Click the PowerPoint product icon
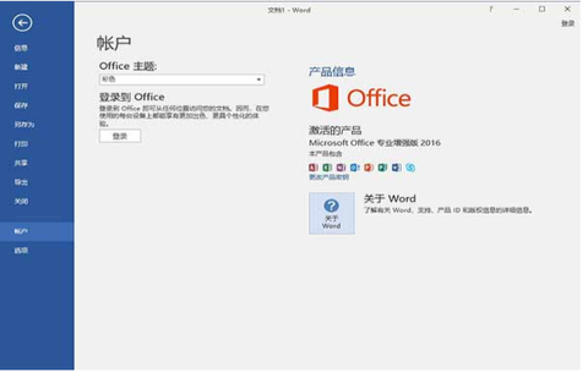The width and height of the screenshot is (588, 372). pos(369,168)
